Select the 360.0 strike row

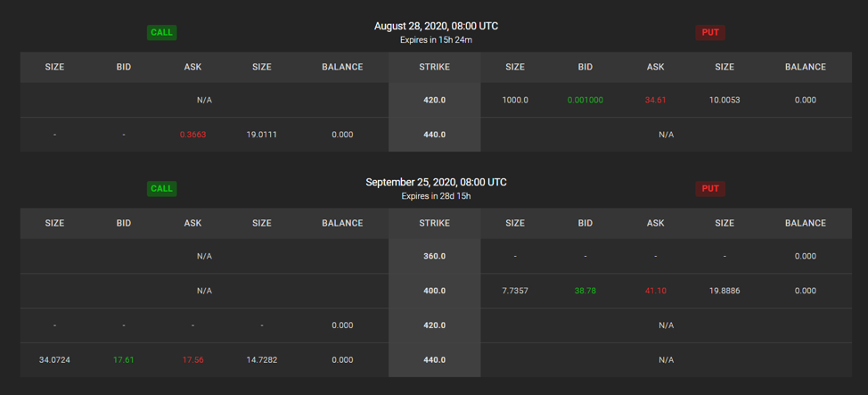click(434, 256)
